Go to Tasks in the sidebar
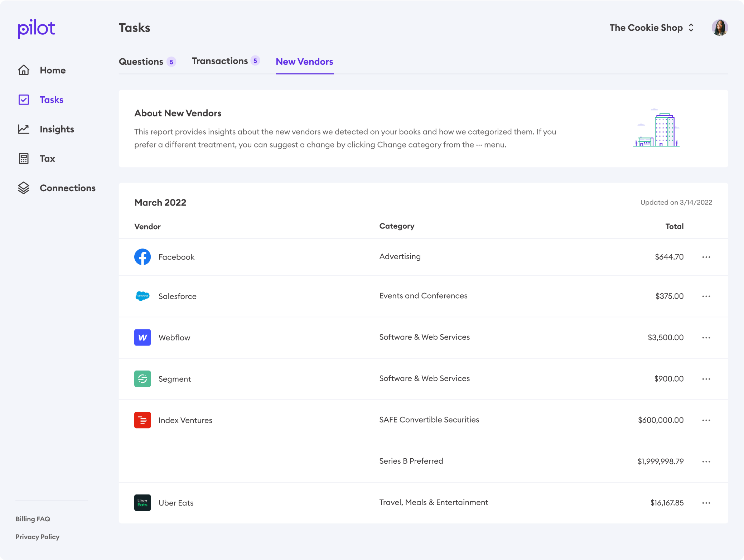Viewport: 744px width, 560px height. point(52,100)
